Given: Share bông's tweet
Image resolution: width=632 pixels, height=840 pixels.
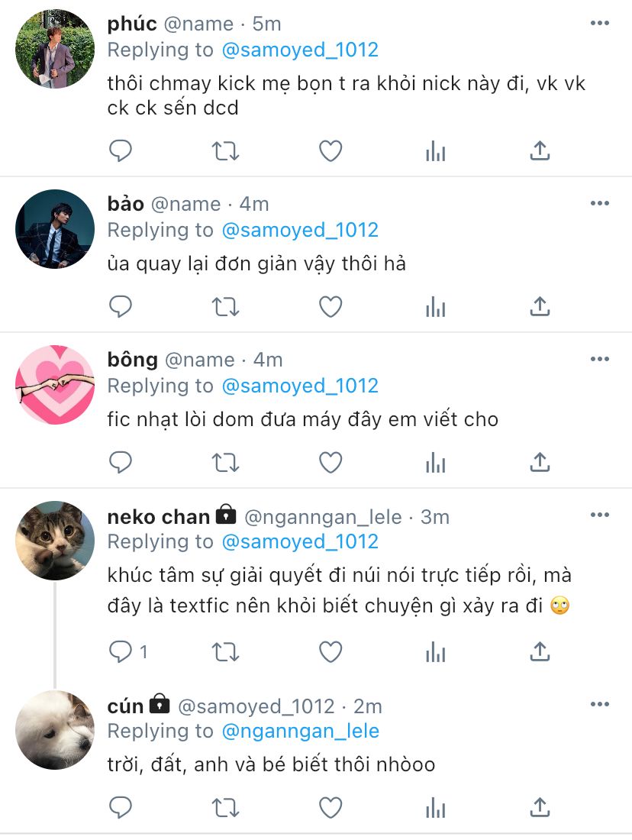Looking at the screenshot, I should pos(540,463).
